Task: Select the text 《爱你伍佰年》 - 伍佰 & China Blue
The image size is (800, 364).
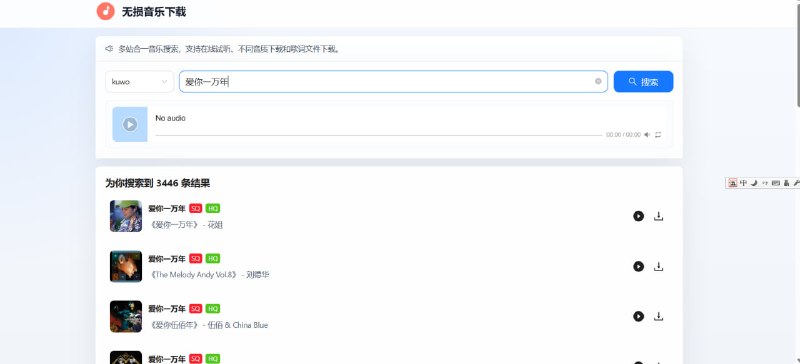Action: point(208,325)
